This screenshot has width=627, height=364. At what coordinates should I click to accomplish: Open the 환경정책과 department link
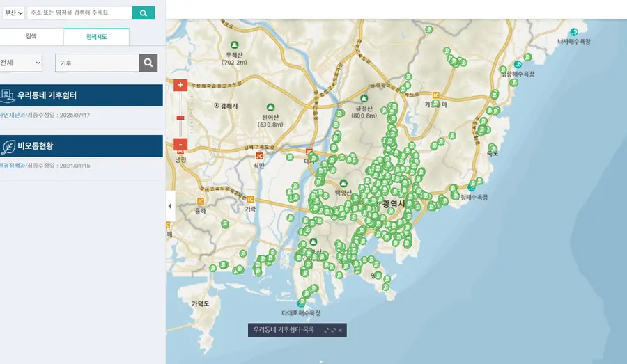(12, 166)
